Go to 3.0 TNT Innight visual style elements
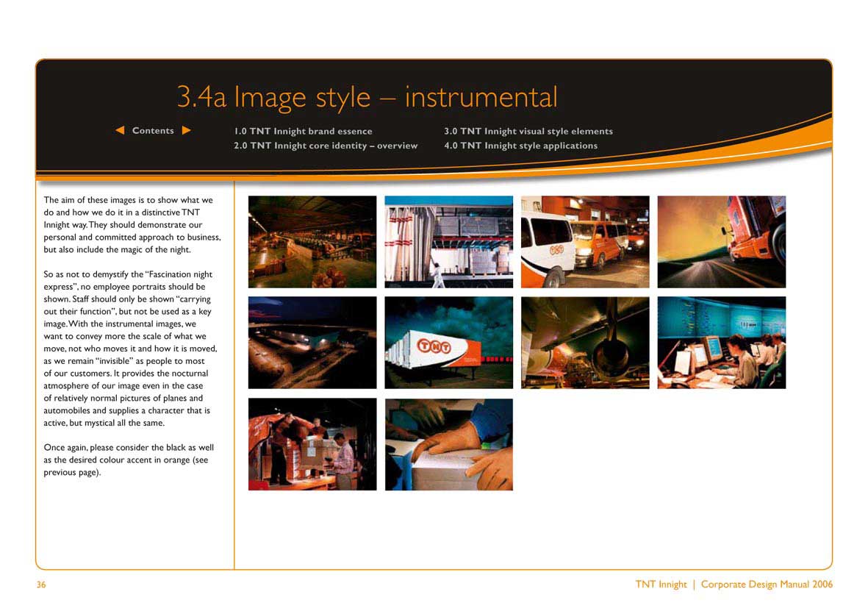The height and width of the screenshot is (614, 868). [x=528, y=131]
